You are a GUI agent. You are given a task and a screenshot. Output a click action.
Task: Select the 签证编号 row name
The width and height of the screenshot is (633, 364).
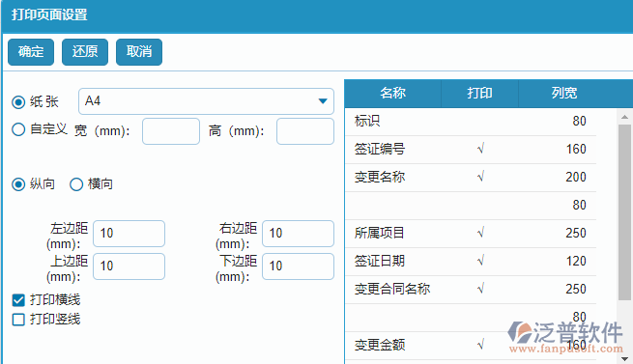point(380,149)
